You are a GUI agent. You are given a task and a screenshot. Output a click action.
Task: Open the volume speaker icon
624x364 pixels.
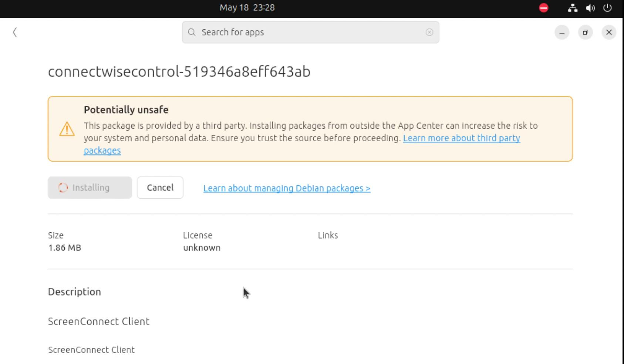click(x=590, y=8)
